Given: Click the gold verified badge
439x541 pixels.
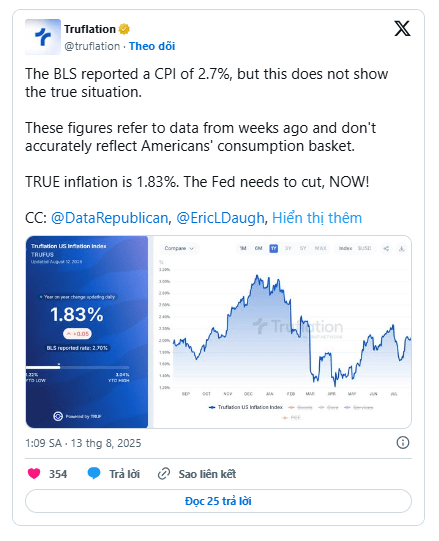Looking at the screenshot, I should pos(124,29).
